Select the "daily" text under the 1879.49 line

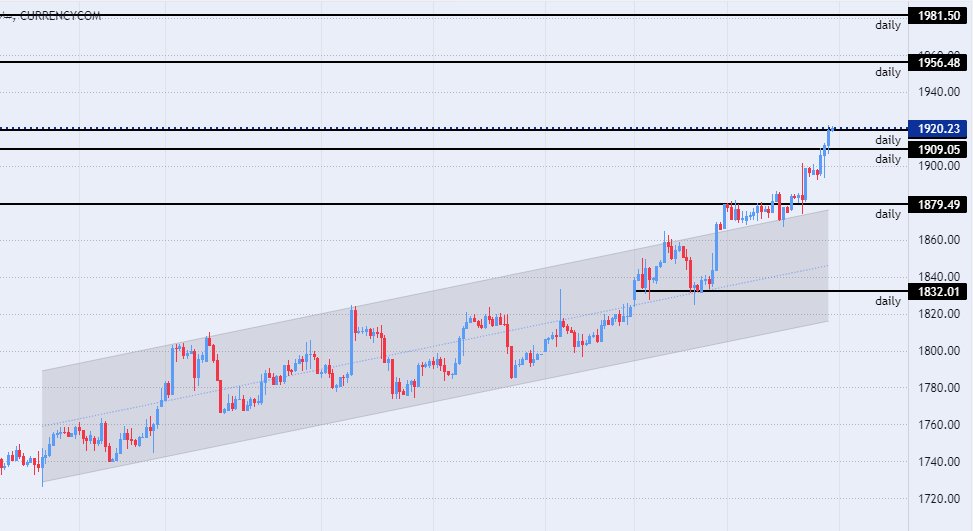888,214
